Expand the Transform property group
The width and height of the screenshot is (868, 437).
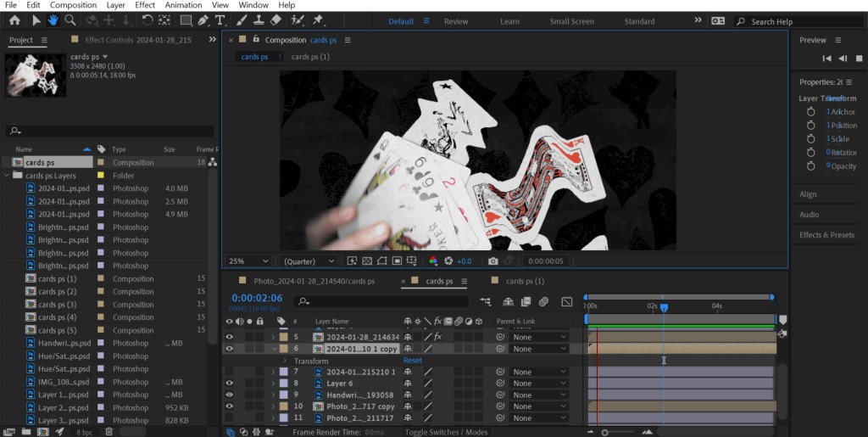(284, 361)
